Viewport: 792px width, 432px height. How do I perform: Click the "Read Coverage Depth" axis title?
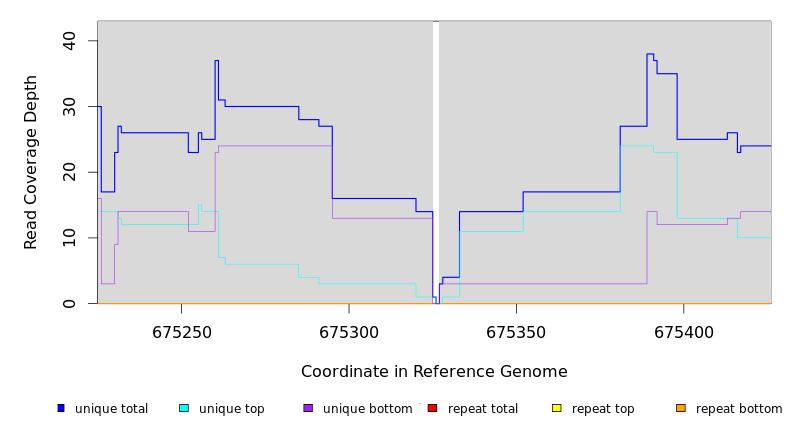[x=32, y=162]
